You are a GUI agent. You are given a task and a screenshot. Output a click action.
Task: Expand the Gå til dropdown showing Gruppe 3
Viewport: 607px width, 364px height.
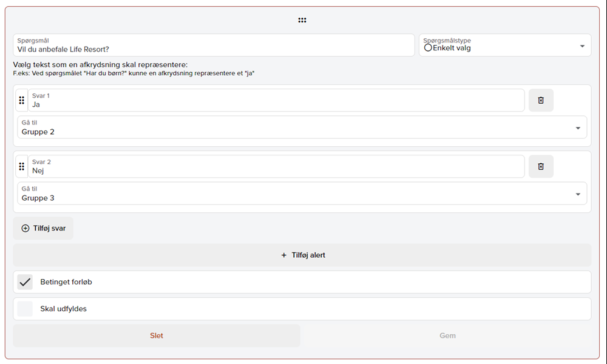[x=577, y=194]
